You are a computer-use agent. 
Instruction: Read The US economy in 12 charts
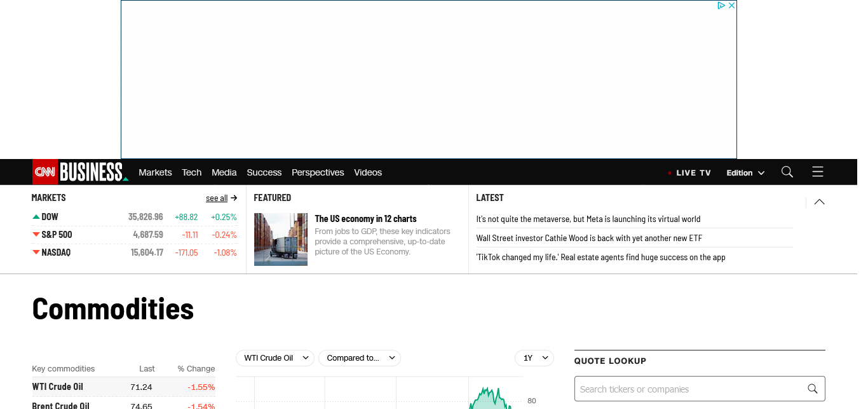365,219
